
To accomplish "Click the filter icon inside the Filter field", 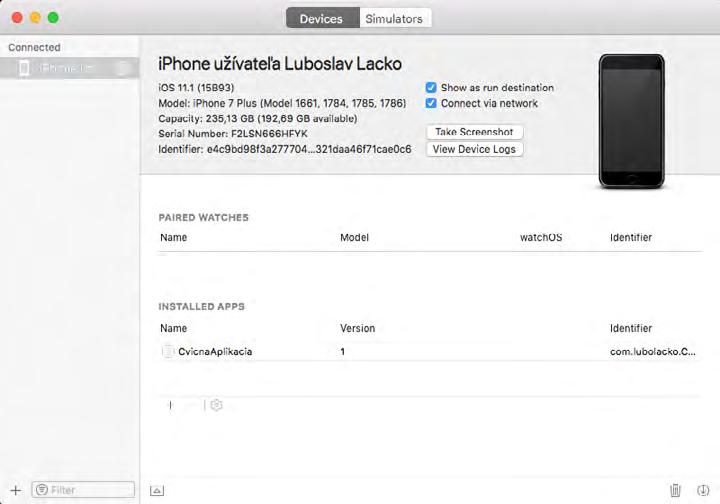I will [42, 490].
